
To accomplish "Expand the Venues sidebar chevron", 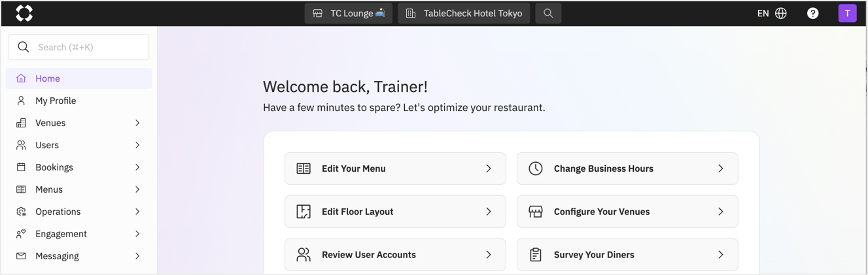I will click(137, 123).
